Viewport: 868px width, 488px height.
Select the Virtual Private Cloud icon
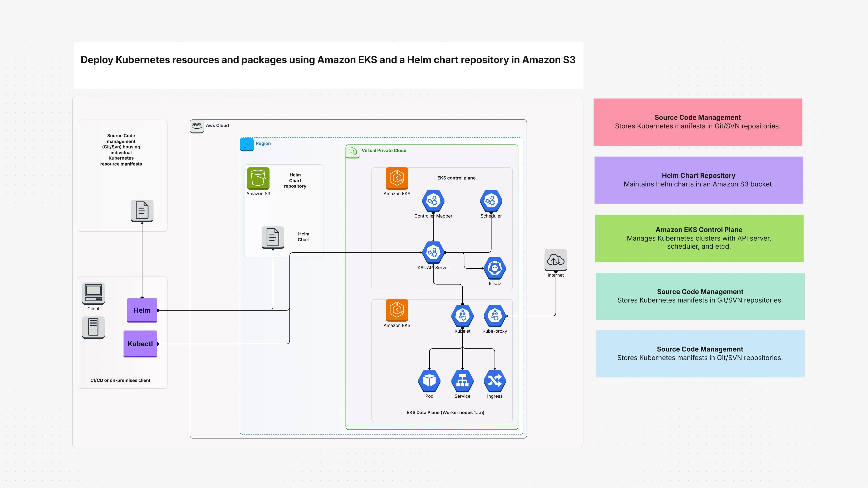point(353,151)
